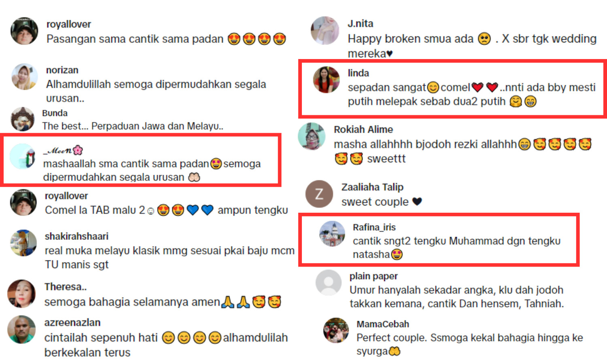
Task: Click norizan's avatar photo
Action: point(25,76)
